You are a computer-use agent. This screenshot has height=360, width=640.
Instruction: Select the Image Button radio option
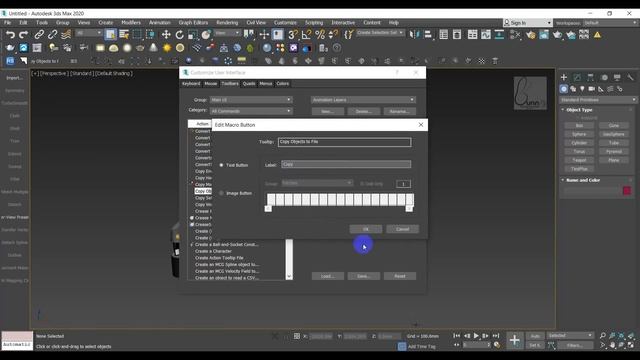point(221,193)
